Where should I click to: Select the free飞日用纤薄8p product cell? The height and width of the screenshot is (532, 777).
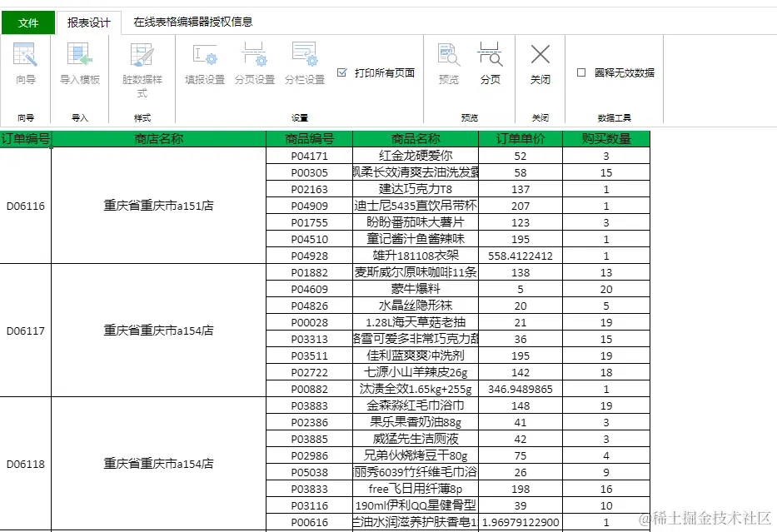pyautogui.click(x=416, y=489)
